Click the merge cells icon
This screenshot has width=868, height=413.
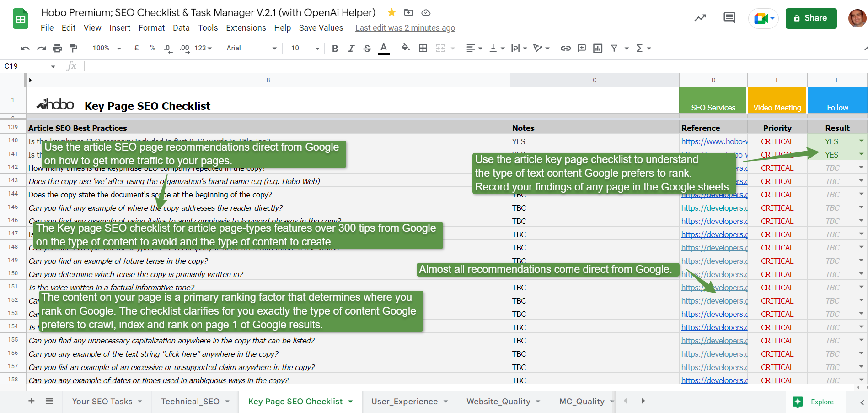[x=440, y=48]
